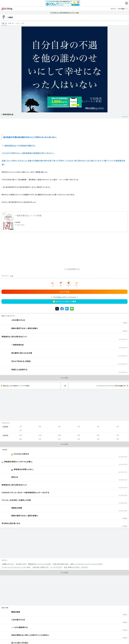This screenshot has width=129, height=644.
Task: Open popular article 家庭連合信者のシンポジウムが盛ん。
Action: (18, 462)
